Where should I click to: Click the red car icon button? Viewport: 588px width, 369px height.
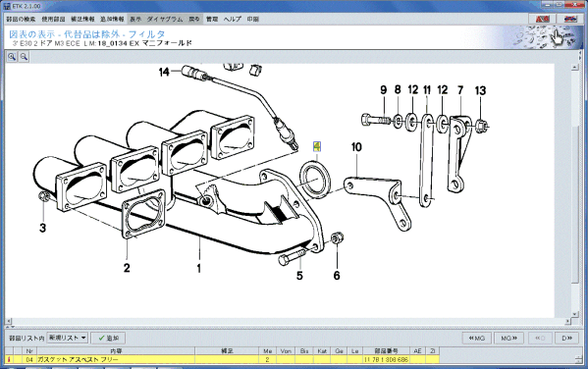tap(542, 19)
